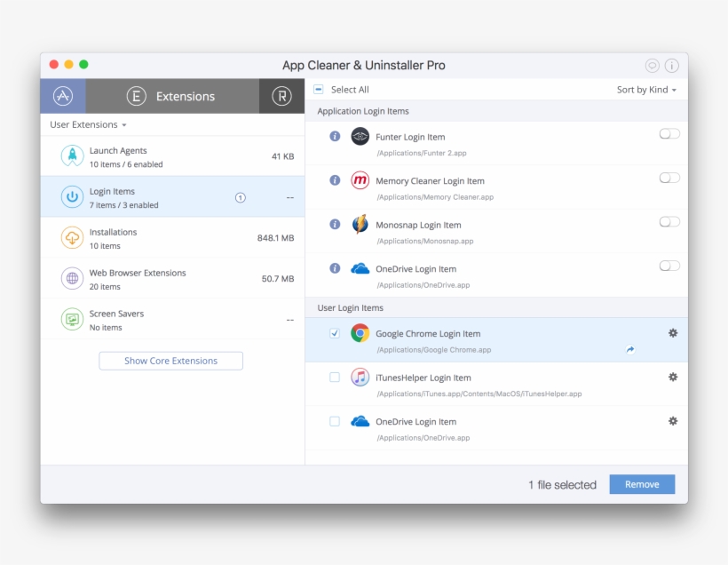The width and height of the screenshot is (728, 565).
Task: Switch to the Remains tab icon
Action: (281, 96)
